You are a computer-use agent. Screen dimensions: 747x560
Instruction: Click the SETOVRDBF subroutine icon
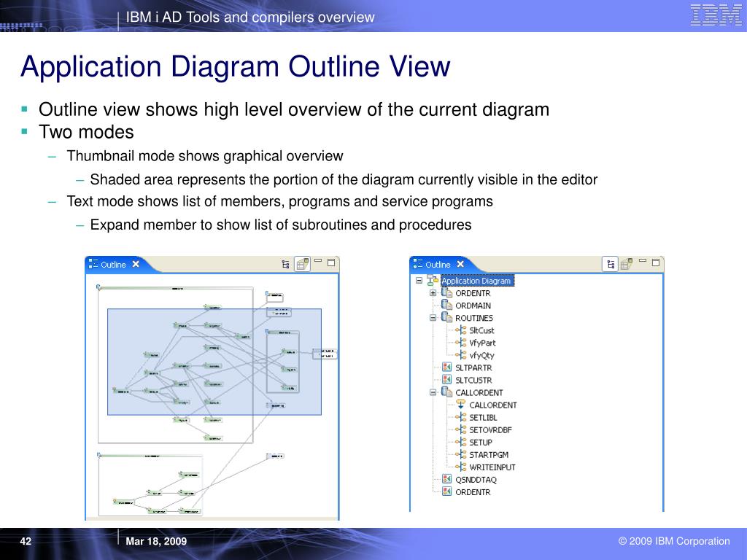click(461, 429)
